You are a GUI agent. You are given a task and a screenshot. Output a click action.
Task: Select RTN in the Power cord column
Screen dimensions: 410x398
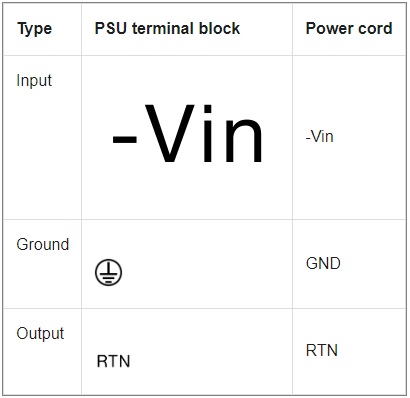pyautogui.click(x=322, y=350)
